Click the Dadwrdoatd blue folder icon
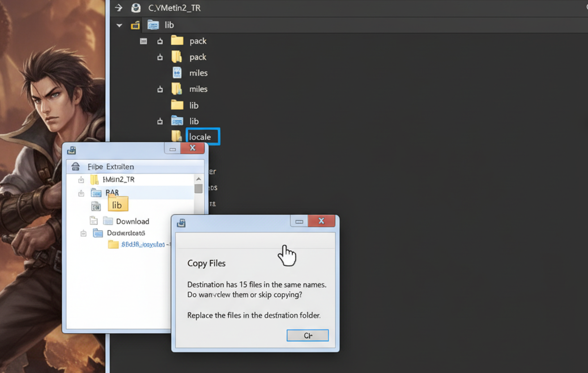This screenshot has width=588, height=373. click(x=98, y=233)
